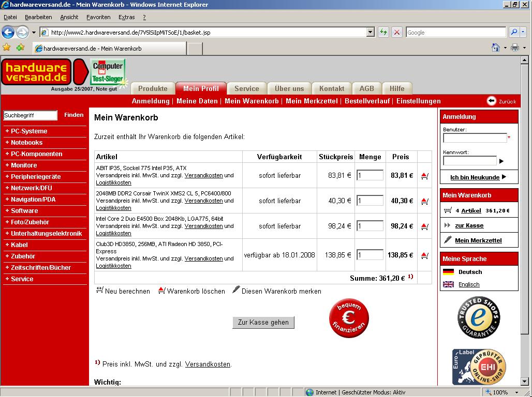Click the Home page icon

496,48
